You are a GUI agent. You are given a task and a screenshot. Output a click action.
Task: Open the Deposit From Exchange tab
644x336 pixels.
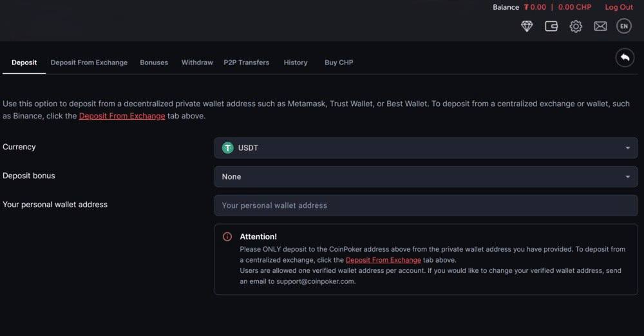(x=89, y=62)
